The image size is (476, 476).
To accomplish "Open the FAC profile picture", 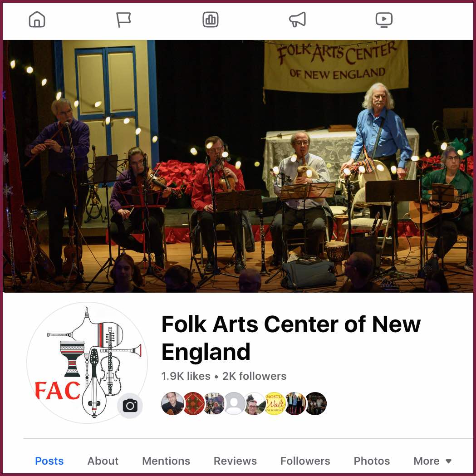I will pyautogui.click(x=87, y=363).
